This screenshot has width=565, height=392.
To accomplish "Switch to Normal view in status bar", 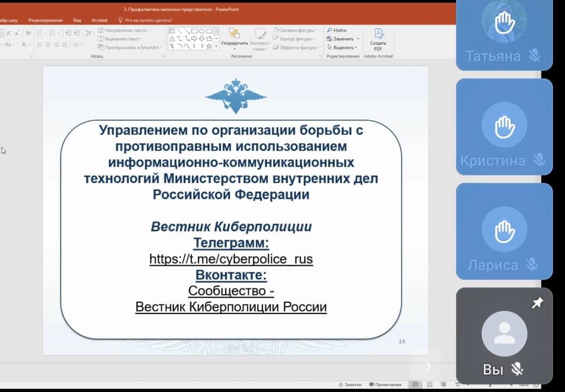I will (x=415, y=385).
